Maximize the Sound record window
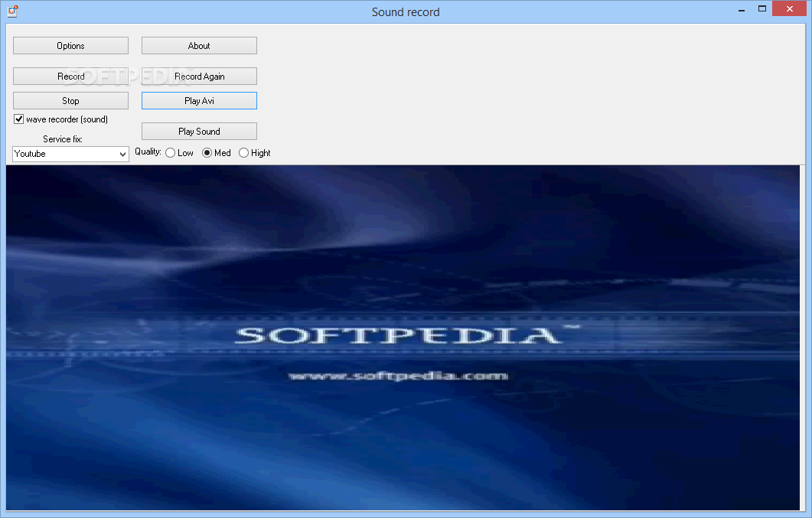 point(762,8)
